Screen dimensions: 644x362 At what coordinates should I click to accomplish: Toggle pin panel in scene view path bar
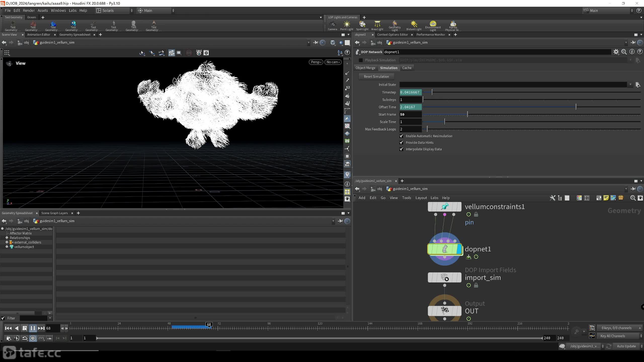(315, 42)
